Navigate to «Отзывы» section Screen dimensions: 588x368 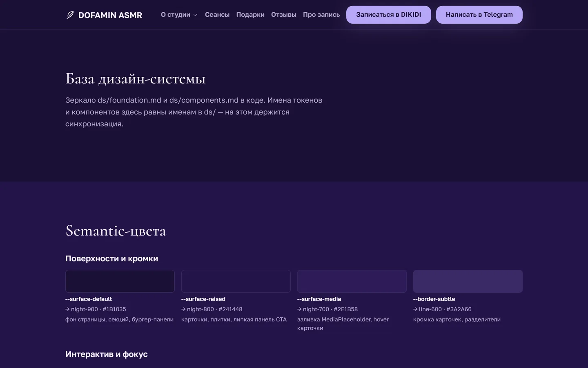[x=284, y=15]
